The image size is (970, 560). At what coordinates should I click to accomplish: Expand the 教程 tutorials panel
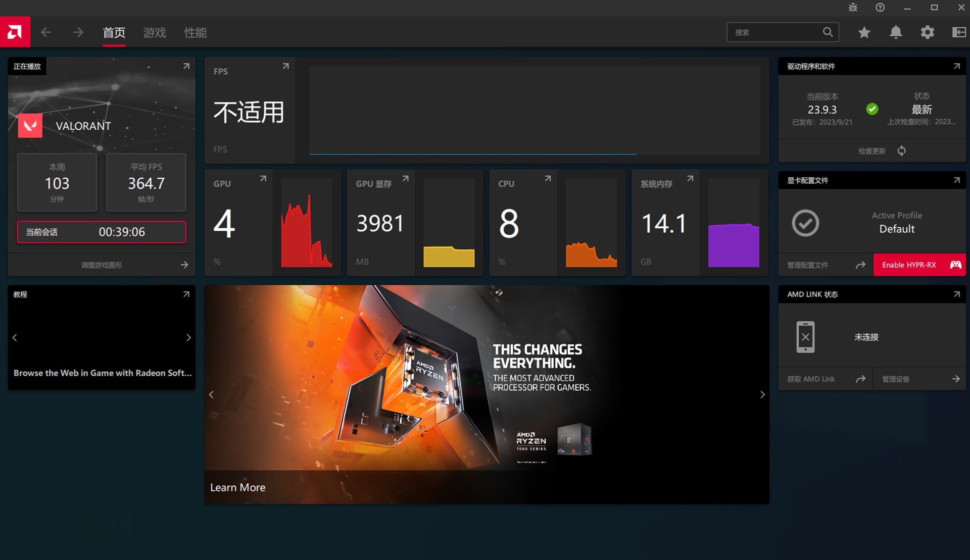tap(186, 294)
